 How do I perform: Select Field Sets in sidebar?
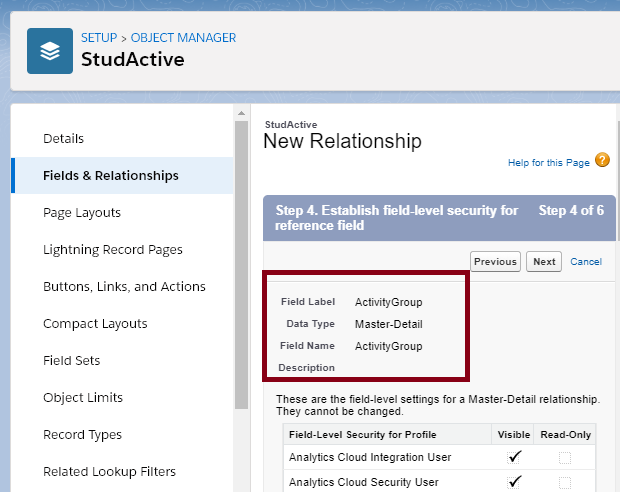[71, 361]
